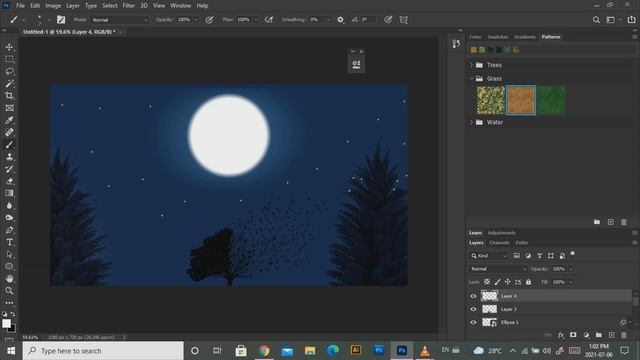Open the Brush Settings panel icon
This screenshot has width=640, height=360.
(x=61, y=20)
